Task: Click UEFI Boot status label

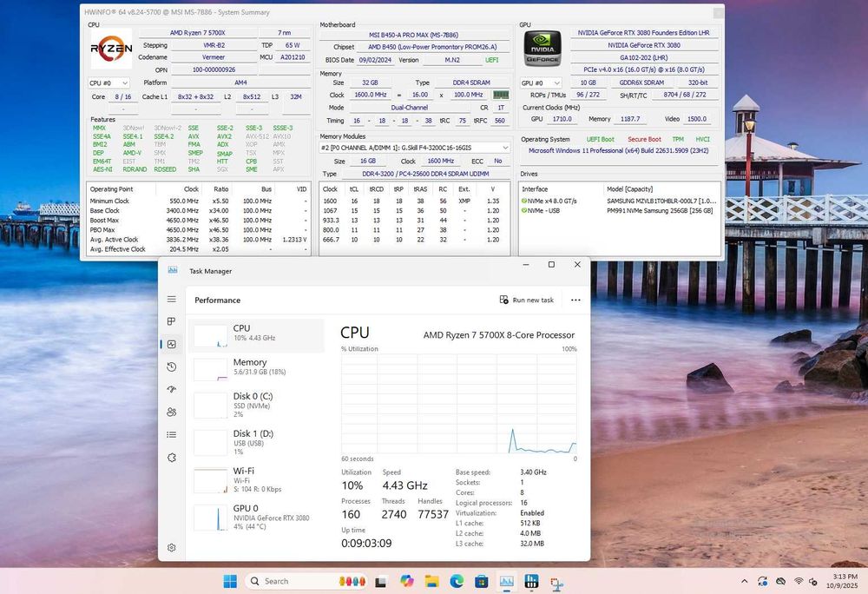Action: (600, 140)
